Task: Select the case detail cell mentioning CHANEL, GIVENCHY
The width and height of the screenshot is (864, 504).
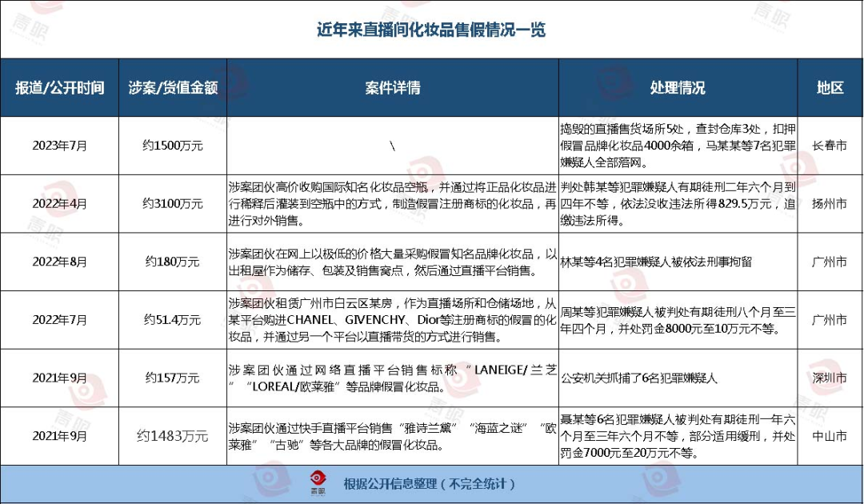Action: pos(392,320)
